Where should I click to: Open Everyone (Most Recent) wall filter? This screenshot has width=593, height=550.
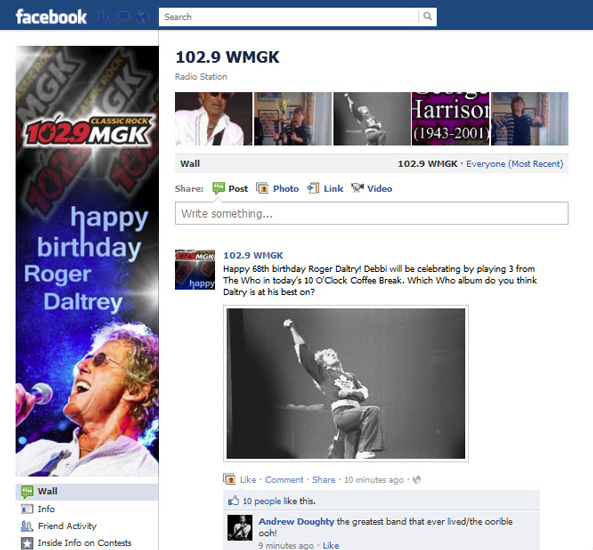514,164
